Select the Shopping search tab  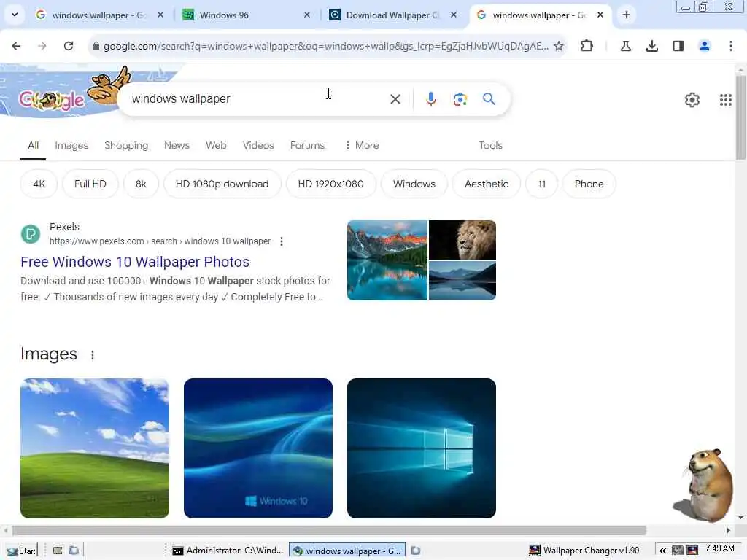click(x=126, y=145)
